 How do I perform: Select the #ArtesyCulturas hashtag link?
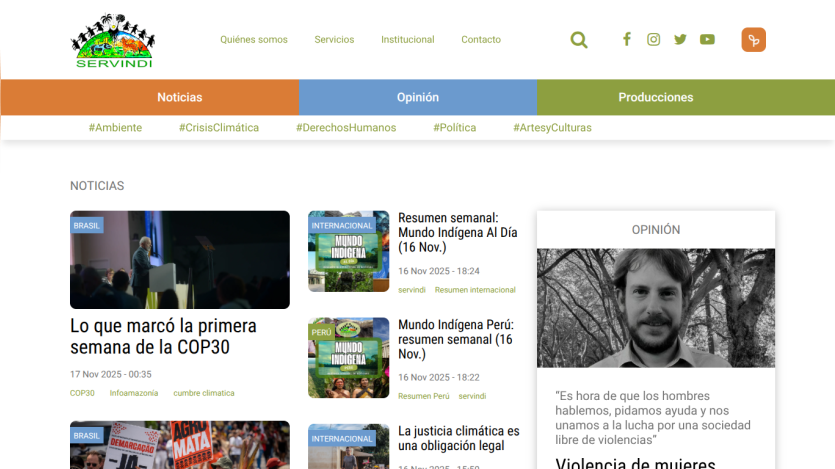(552, 128)
